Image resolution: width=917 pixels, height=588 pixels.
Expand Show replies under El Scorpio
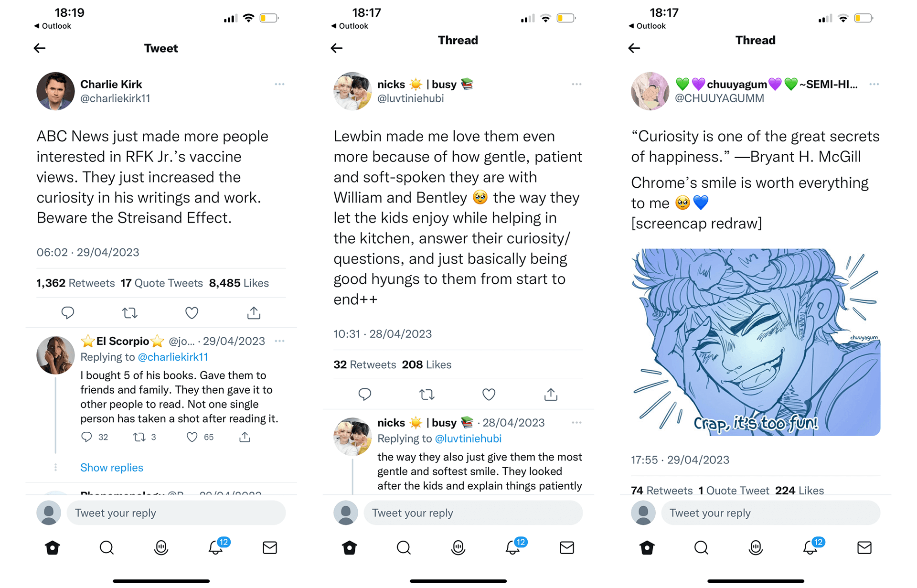112,468
